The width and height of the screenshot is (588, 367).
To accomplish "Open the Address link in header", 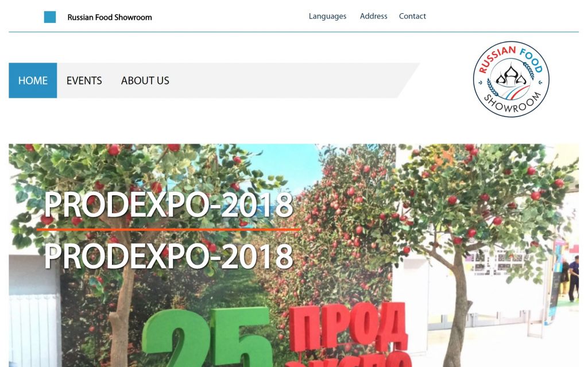I will 373,16.
